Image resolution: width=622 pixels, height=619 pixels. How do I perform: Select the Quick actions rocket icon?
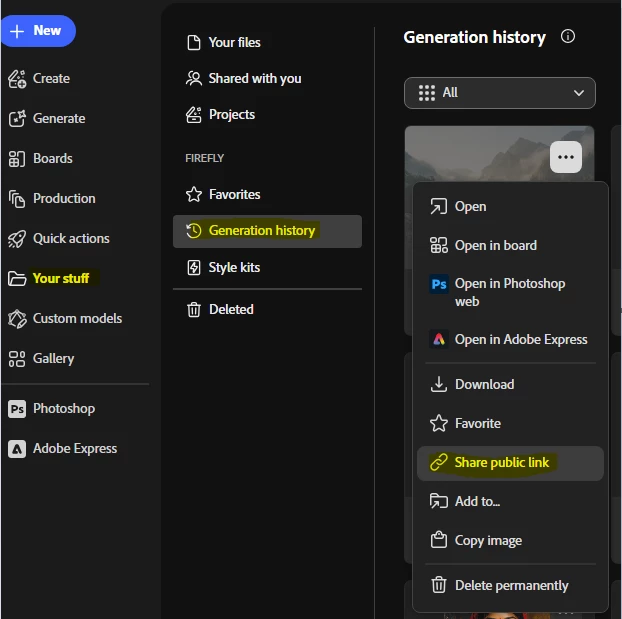(x=17, y=239)
